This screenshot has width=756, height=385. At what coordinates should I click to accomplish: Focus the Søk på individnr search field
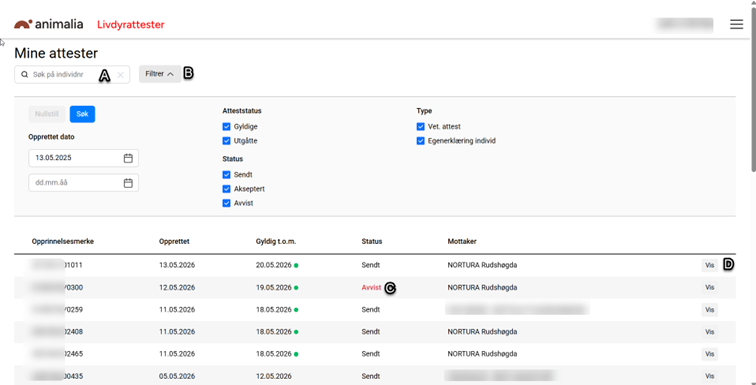pyautogui.click(x=72, y=75)
